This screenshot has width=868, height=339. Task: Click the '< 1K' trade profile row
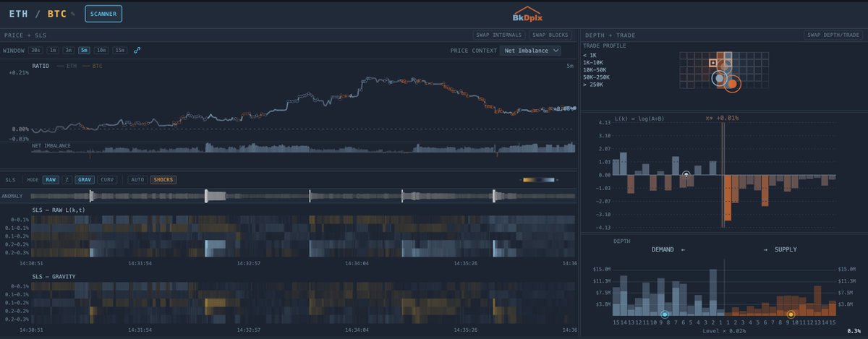tap(590, 55)
